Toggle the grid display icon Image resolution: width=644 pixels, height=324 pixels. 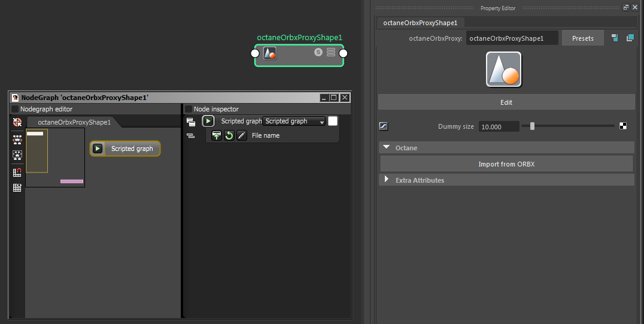click(x=17, y=188)
